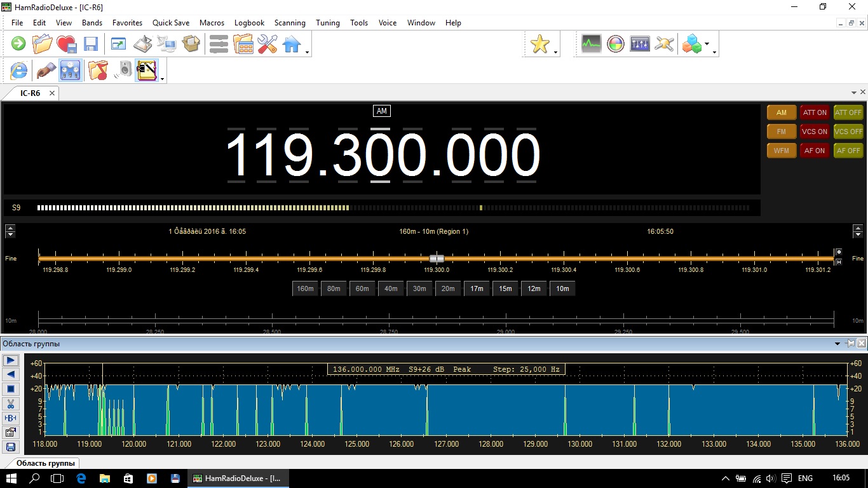868x488 pixels.
Task: Launch the Internet Explorer browser icon
Action: (18, 70)
